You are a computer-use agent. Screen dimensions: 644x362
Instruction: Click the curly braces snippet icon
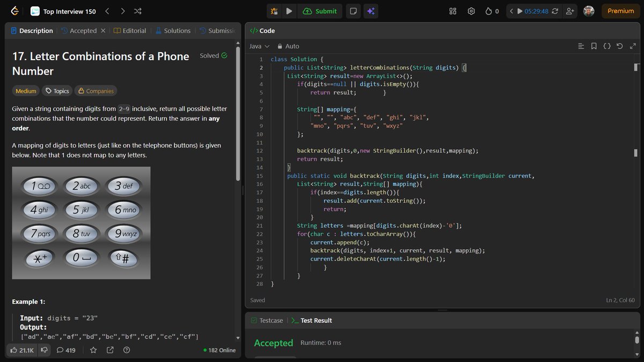click(607, 46)
